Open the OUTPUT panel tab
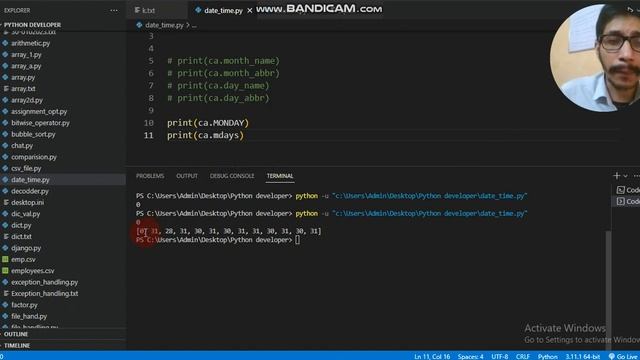 187,176
